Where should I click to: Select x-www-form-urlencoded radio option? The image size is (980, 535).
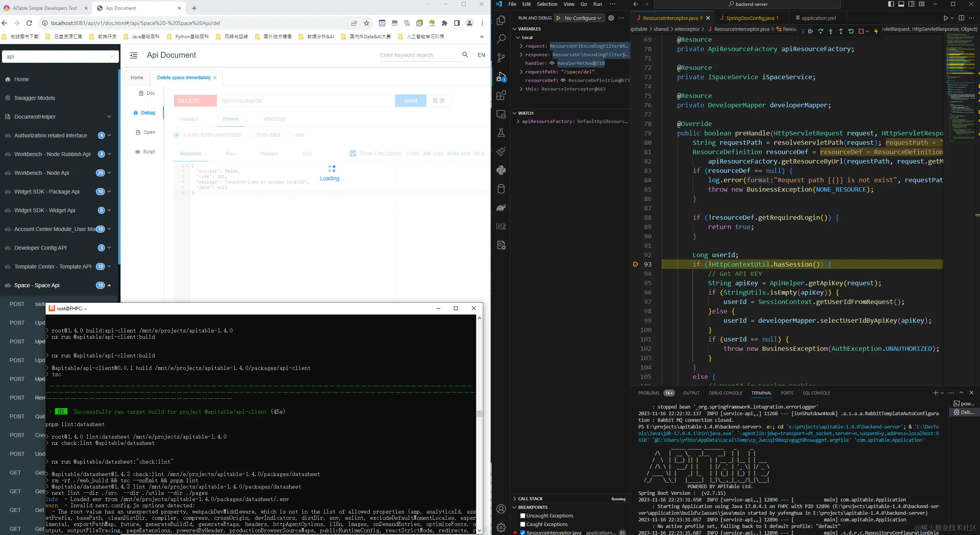pos(177,135)
